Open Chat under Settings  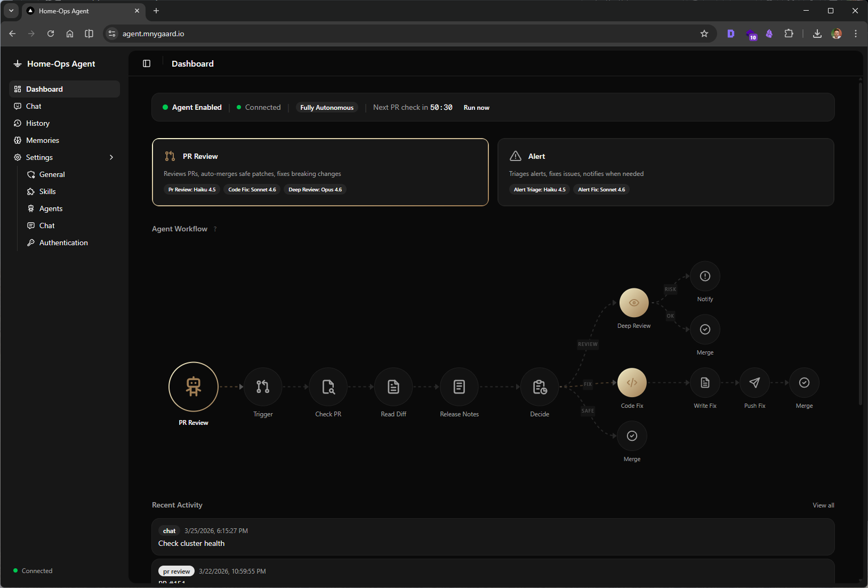pos(71,225)
